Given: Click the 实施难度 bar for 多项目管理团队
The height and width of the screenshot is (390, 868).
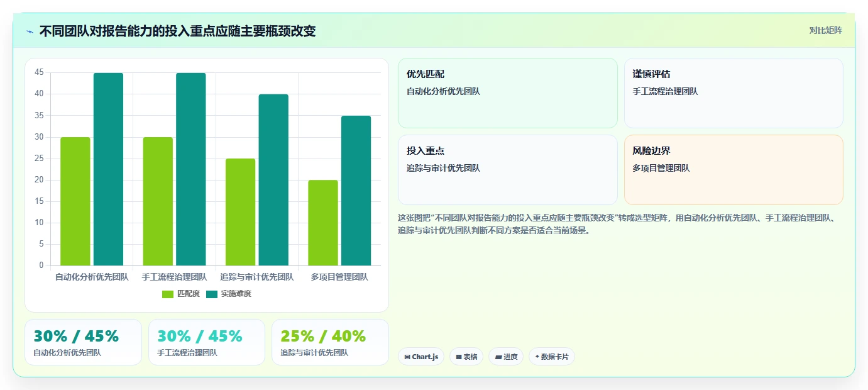Looking at the screenshot, I should 356,191.
